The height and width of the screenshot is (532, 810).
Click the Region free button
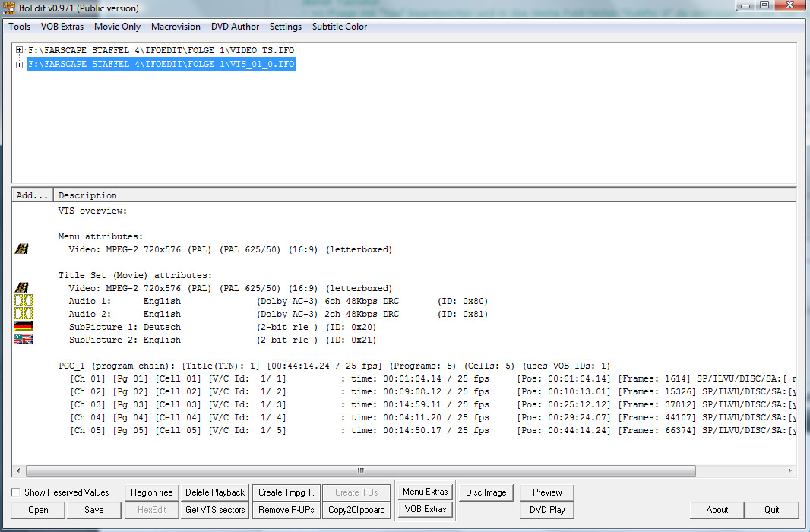(x=152, y=492)
